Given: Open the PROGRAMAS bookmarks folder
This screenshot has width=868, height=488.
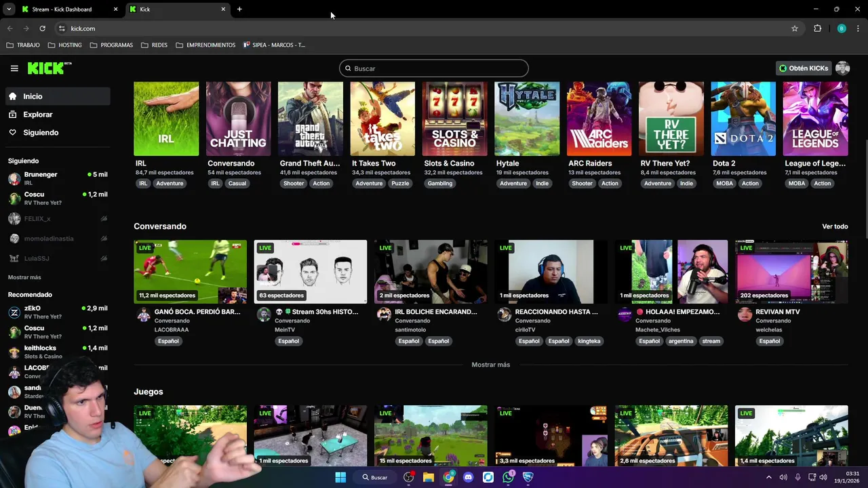Looking at the screenshot, I should [x=111, y=45].
